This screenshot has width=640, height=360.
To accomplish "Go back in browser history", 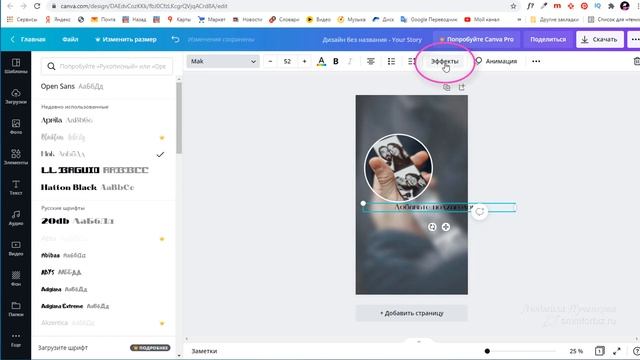I will pos(10,6).
